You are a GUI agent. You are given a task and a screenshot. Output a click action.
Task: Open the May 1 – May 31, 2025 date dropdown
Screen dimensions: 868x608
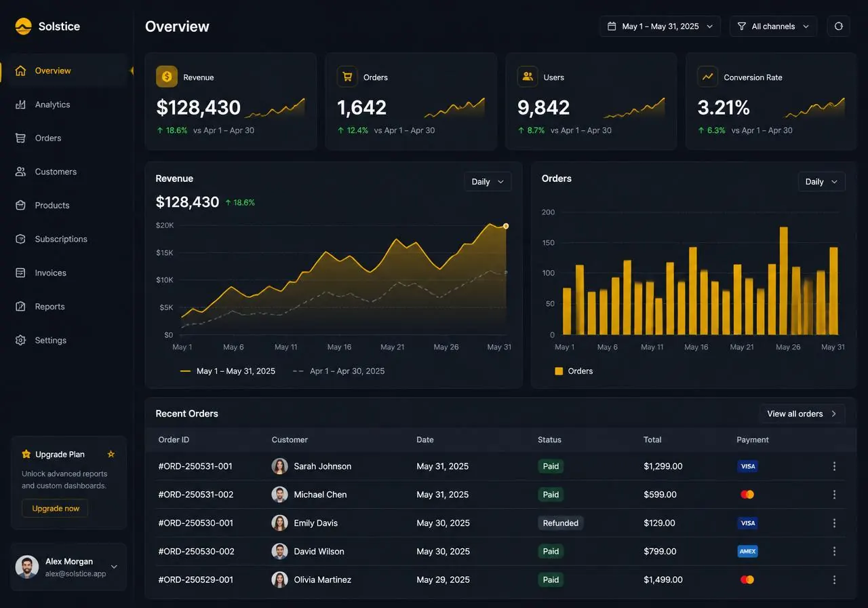point(660,26)
